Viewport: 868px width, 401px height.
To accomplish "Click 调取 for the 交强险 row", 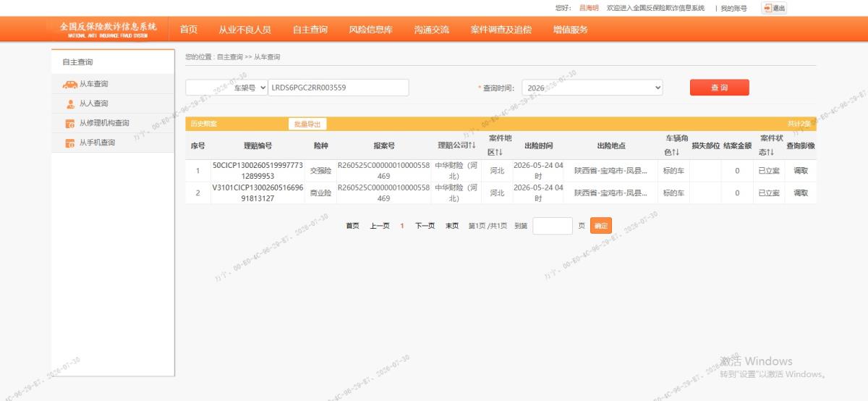I will click(800, 172).
